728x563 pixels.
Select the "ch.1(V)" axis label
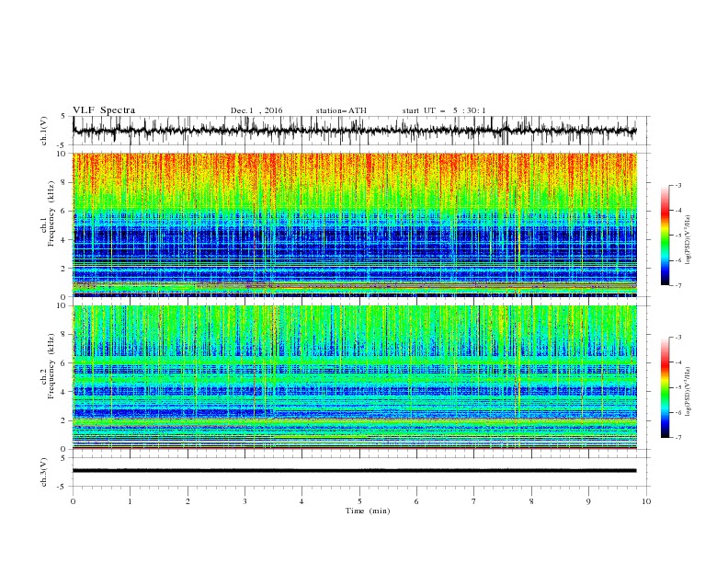pos(44,131)
